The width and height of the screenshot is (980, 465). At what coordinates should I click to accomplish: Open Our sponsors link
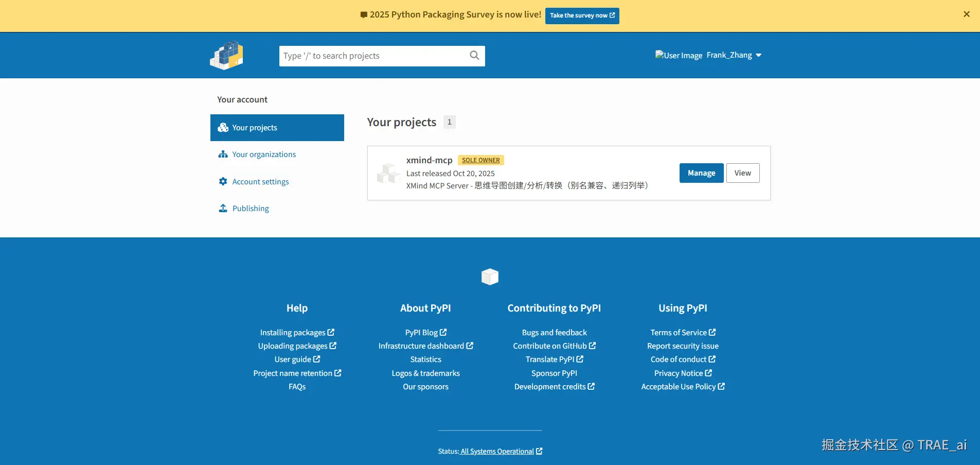[425, 387]
